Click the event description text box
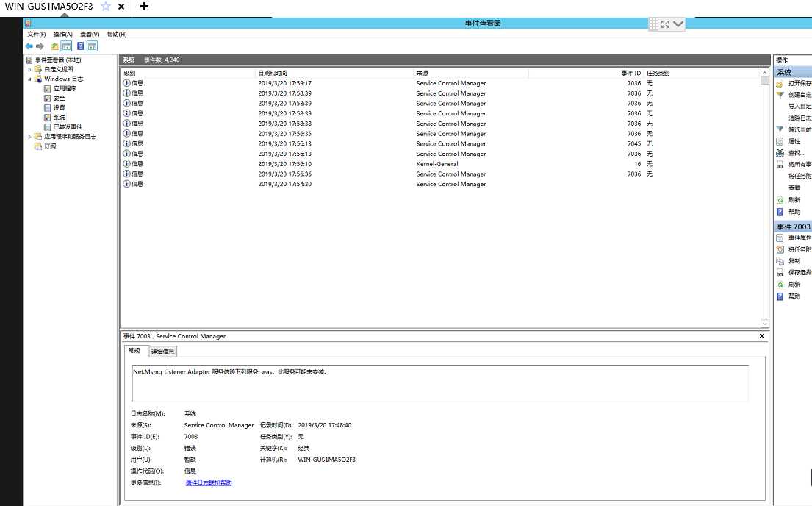The width and height of the screenshot is (812, 506). pyautogui.click(x=440, y=383)
